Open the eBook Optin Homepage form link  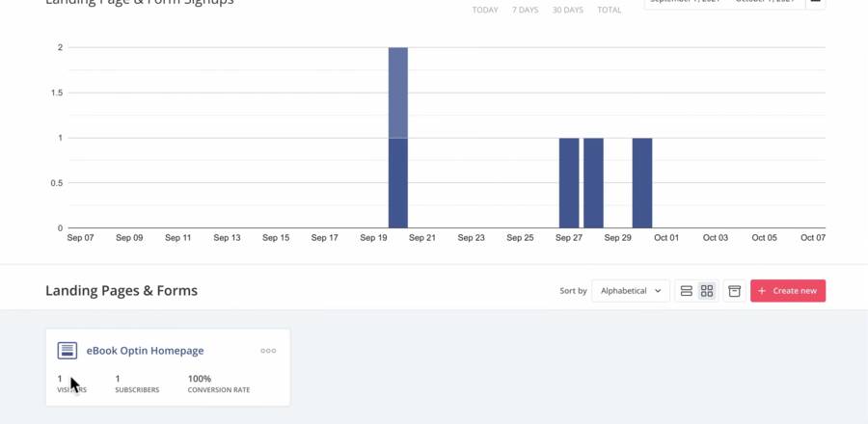(x=145, y=351)
